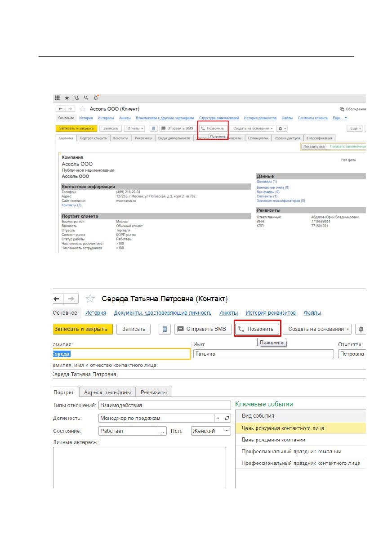This screenshot has width=392, height=557.
Task: Open the Должность item open button
Action: coord(227,418)
